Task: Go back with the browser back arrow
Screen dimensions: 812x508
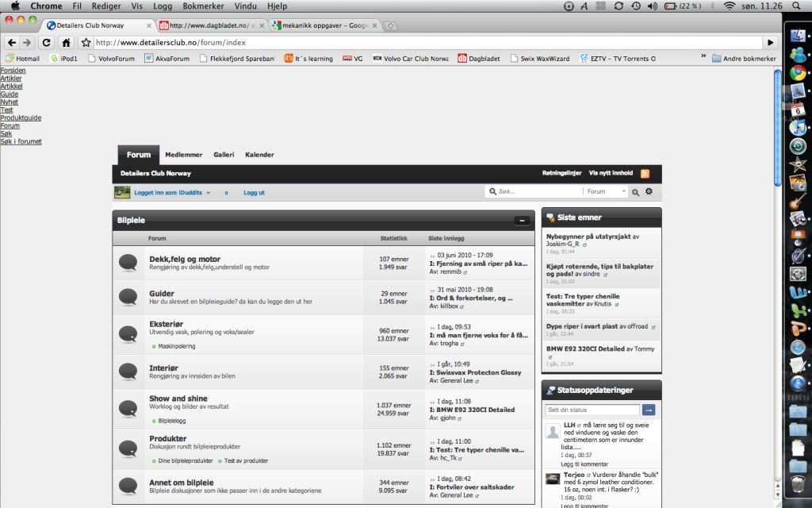Action: coord(12,43)
